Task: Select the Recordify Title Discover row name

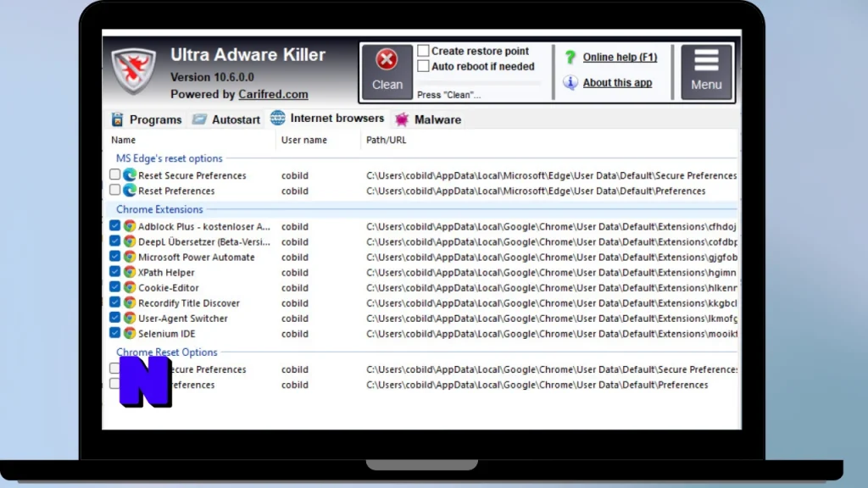Action: (x=189, y=302)
